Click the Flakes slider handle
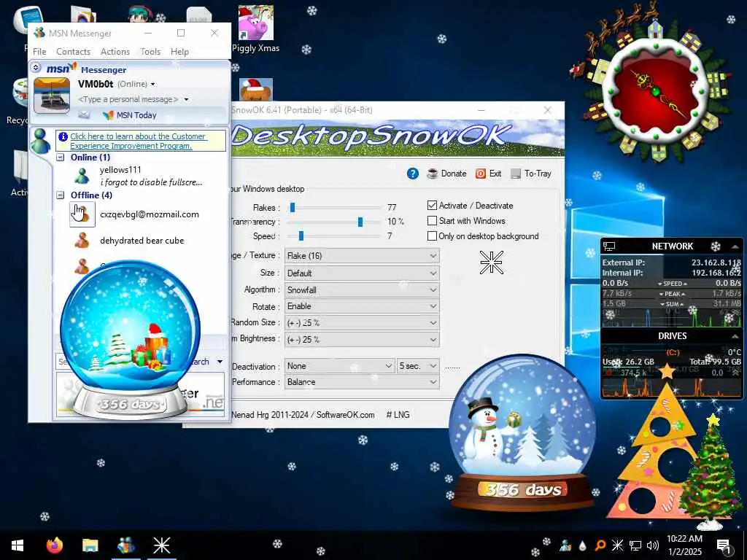The width and height of the screenshot is (747, 560). point(293,208)
